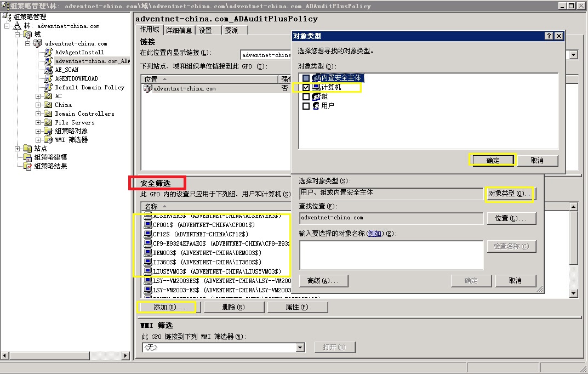The image size is (588, 374).
Task: Click the 域 domains folder icon
Action: click(27, 35)
